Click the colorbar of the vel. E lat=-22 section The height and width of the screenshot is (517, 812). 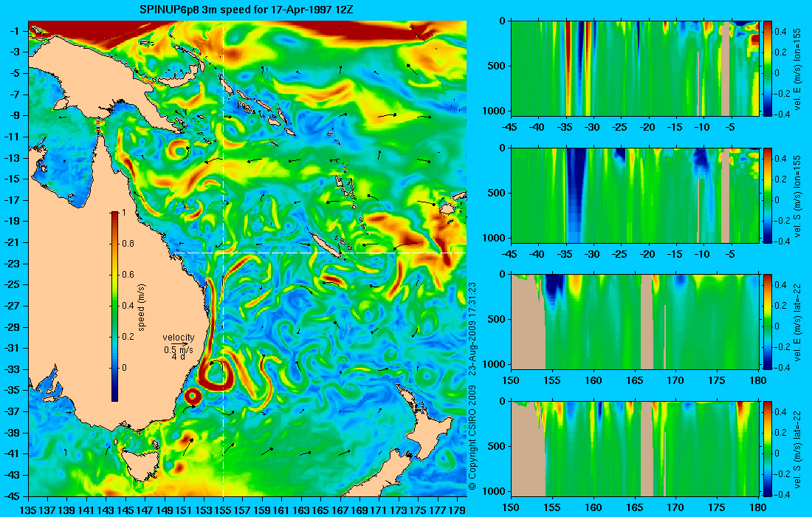pyautogui.click(x=767, y=322)
